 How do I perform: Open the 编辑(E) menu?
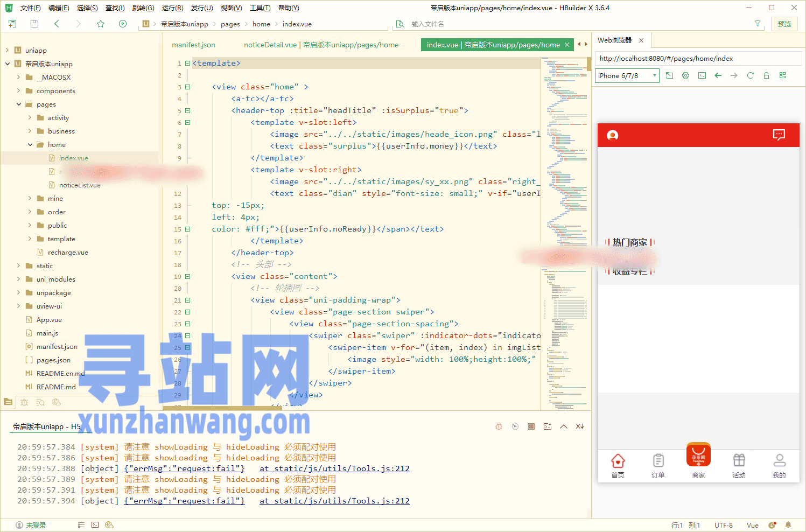pos(58,8)
